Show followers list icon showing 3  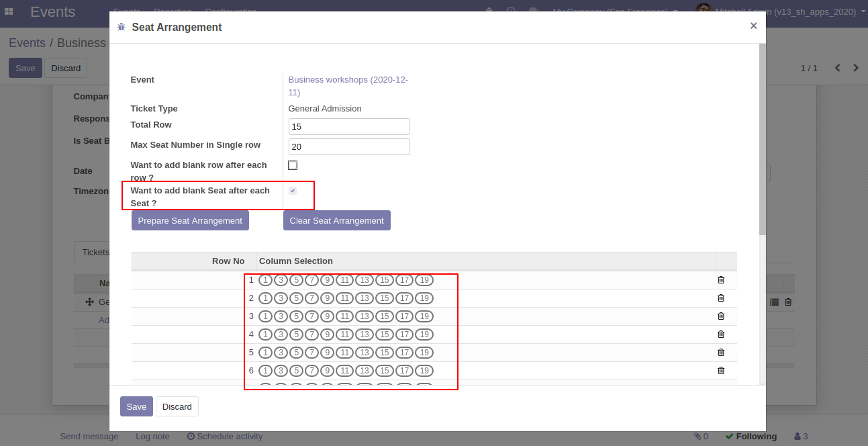[x=801, y=437]
